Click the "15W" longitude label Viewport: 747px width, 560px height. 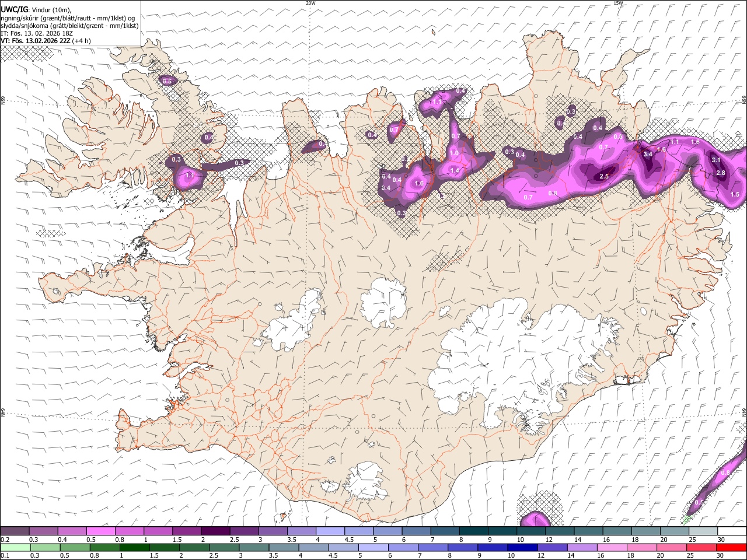(x=618, y=3)
